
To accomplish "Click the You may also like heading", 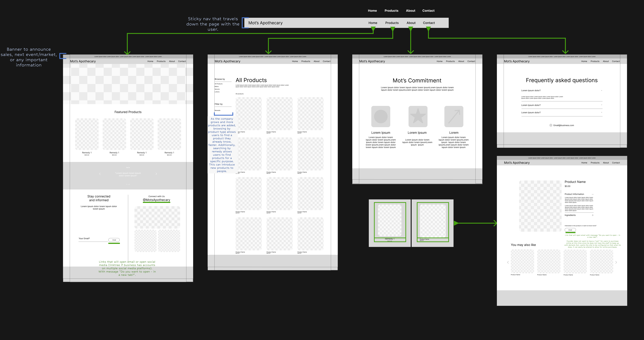I will coord(523,245).
